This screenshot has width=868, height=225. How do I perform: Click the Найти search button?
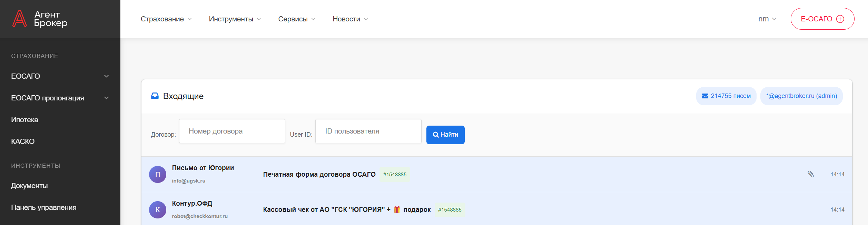point(445,135)
